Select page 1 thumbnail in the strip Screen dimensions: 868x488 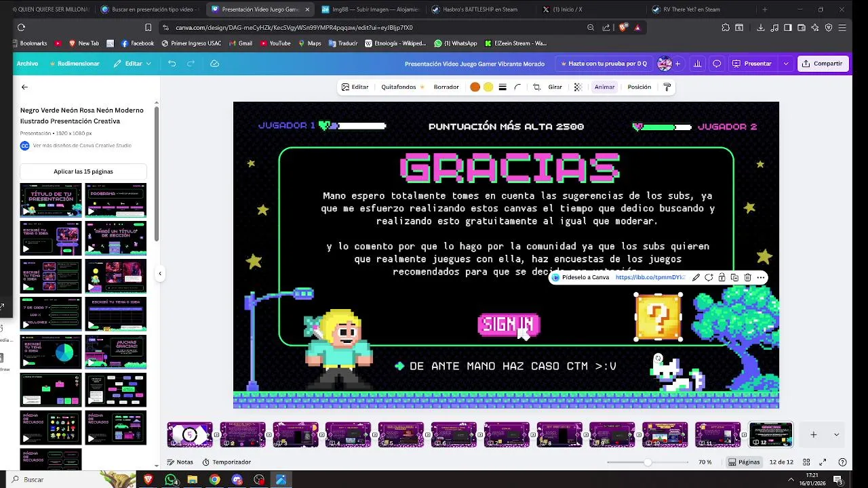pos(190,434)
